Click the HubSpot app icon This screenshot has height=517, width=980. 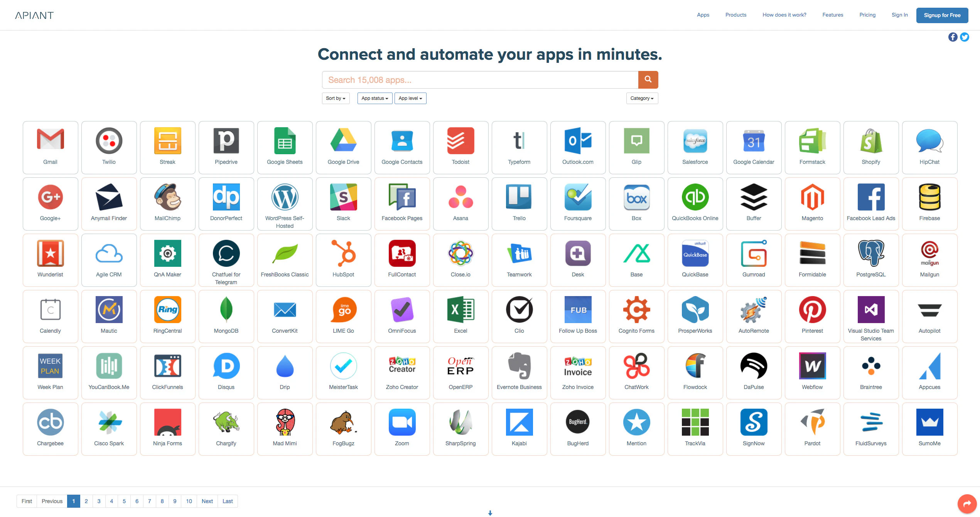click(x=343, y=254)
